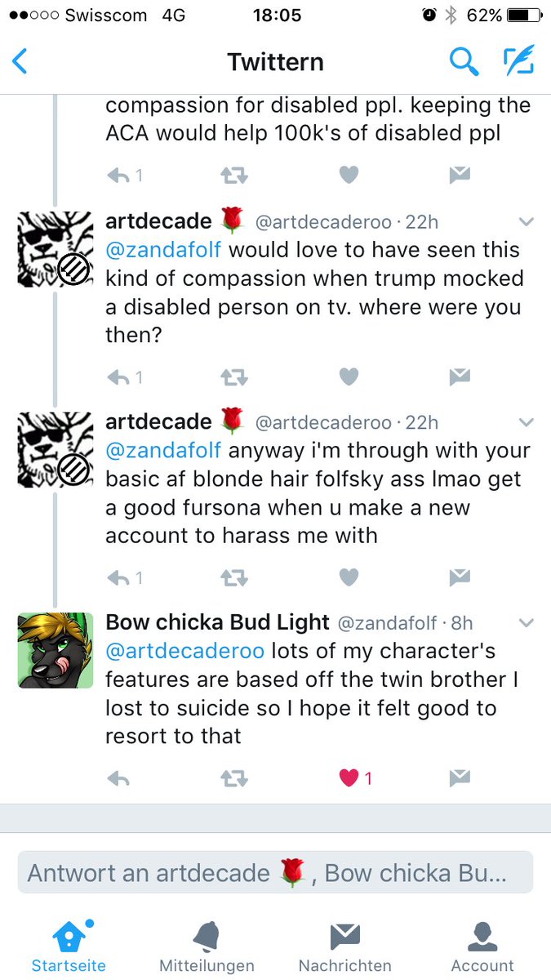Open chevron menu on Bow chicka Bud Light tweet
Image resolution: width=551 pixels, height=980 pixels.
coord(527,624)
